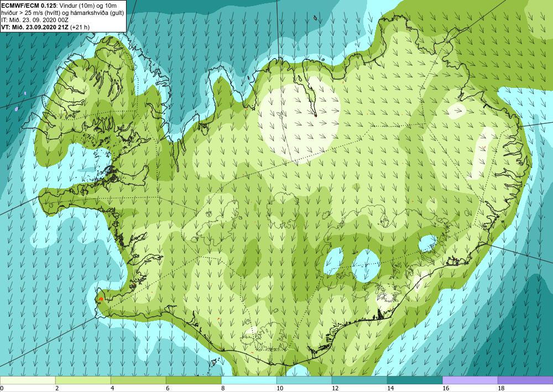
Task: Click the 0–2 m/s pale yellow legend swatch
Action: 28,380
